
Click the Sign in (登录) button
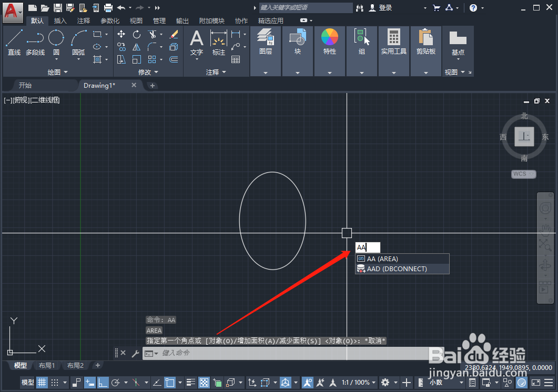click(380, 7)
